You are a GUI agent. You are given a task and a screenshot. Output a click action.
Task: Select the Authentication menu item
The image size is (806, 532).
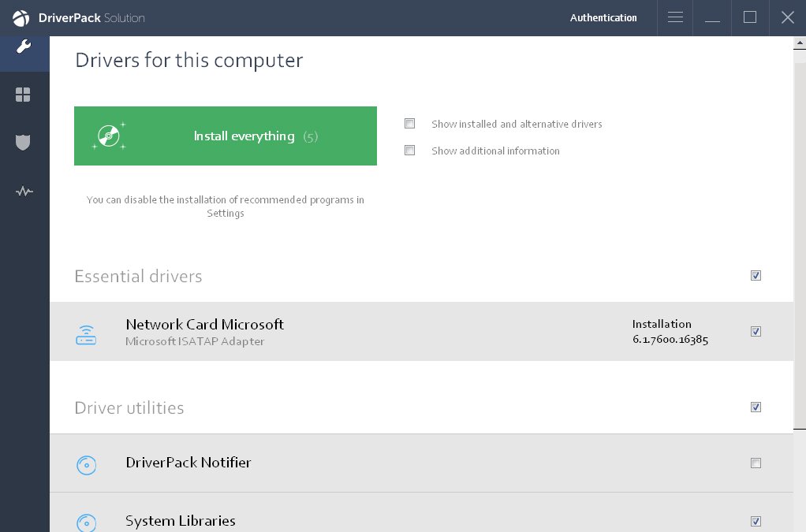click(603, 17)
